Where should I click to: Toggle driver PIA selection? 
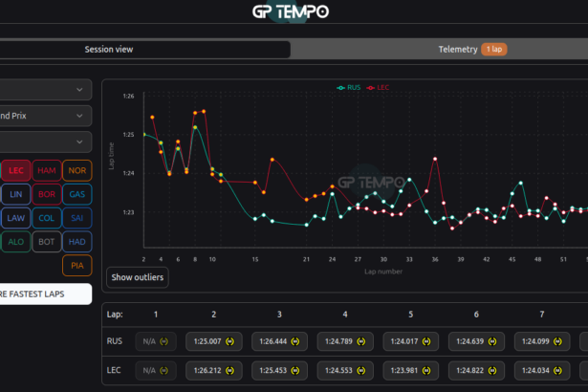click(77, 266)
